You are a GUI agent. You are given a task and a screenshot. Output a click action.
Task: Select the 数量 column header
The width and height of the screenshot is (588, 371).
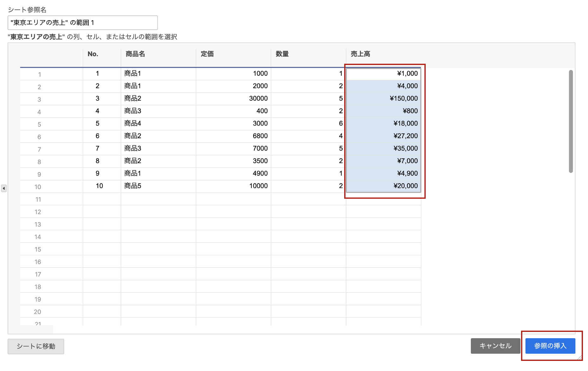[x=309, y=54]
